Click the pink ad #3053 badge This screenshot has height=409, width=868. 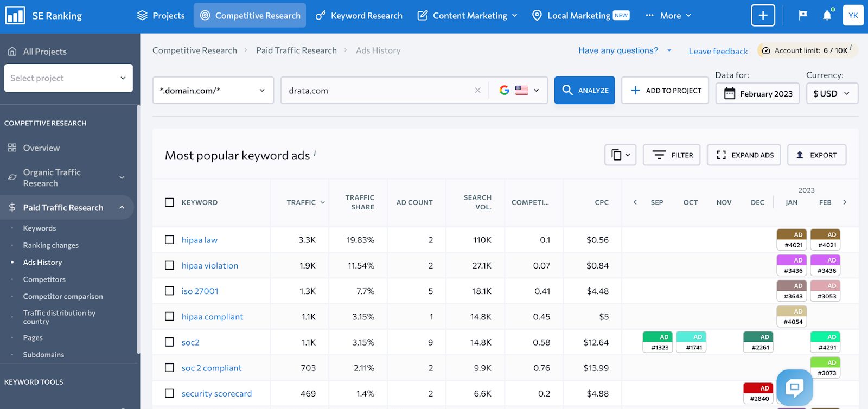(825, 291)
